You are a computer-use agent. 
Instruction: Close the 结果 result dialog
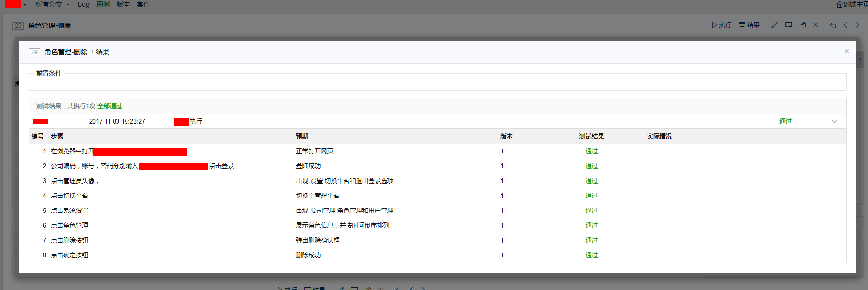(x=846, y=51)
